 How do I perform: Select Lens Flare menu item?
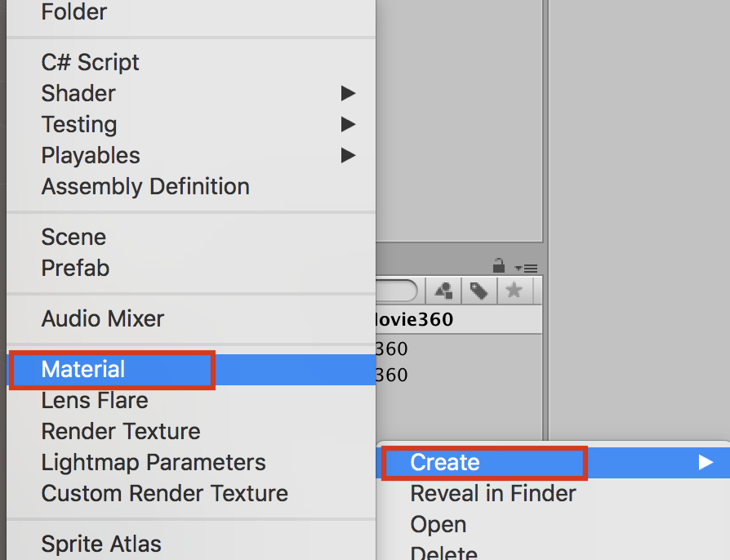[95, 401]
